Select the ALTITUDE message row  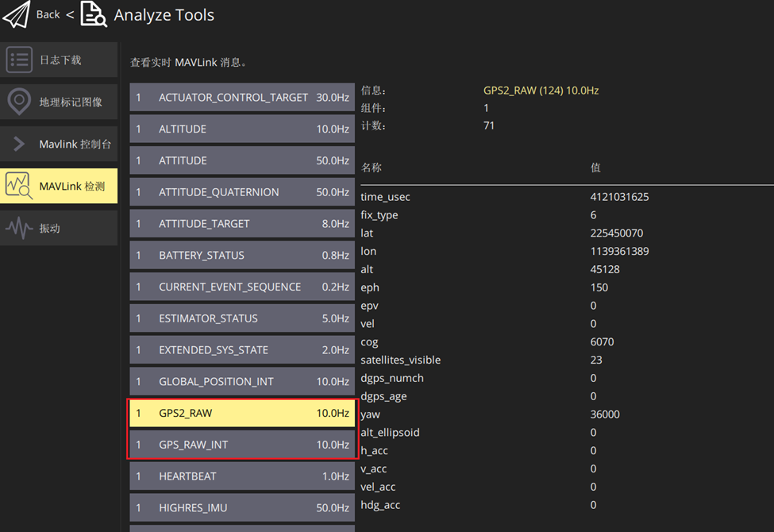(x=242, y=129)
